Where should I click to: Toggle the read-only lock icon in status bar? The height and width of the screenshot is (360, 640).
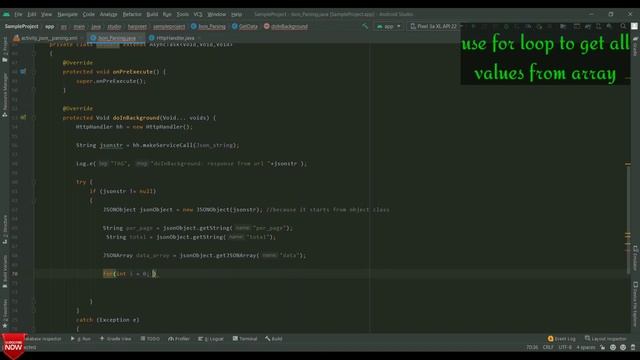(x=602, y=347)
